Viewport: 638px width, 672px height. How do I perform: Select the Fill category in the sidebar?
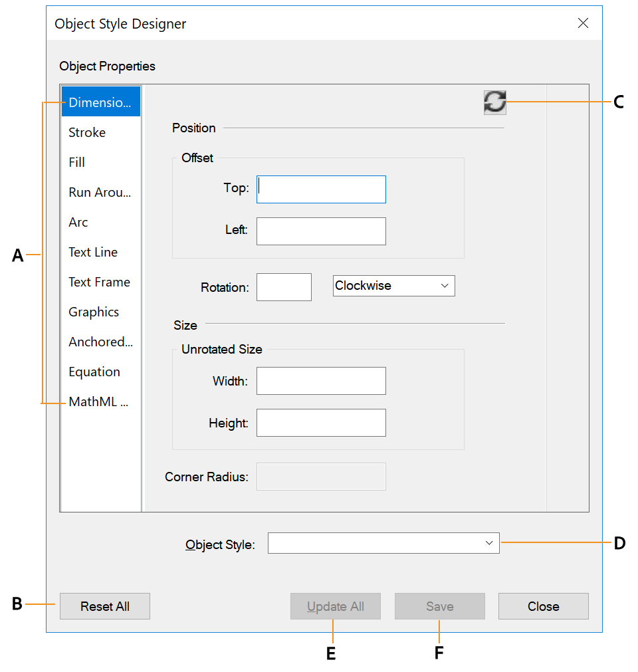76,162
